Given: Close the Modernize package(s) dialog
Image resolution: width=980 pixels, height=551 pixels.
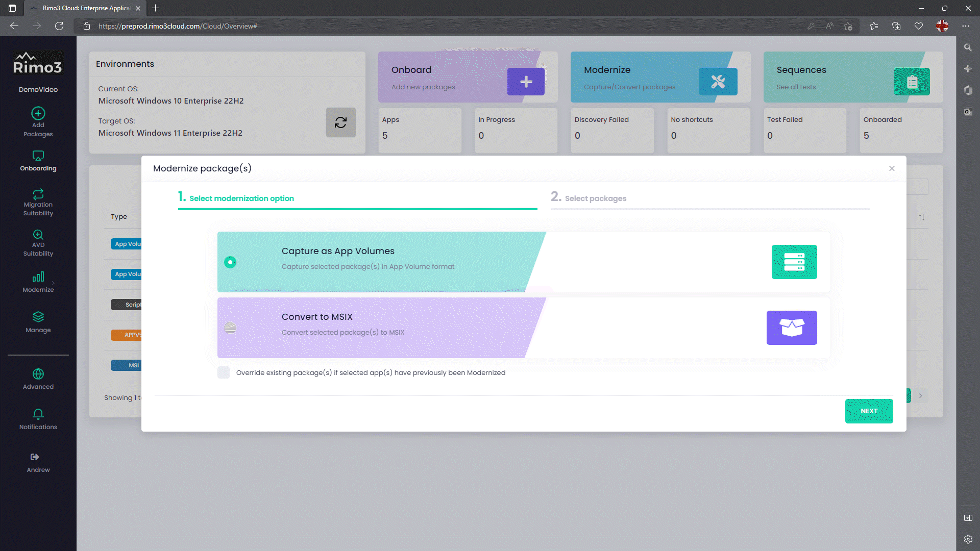Looking at the screenshot, I should tap(892, 168).
